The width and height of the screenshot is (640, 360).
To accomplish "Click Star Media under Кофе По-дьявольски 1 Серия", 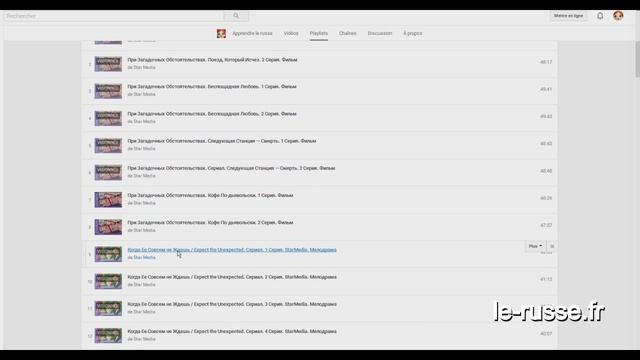I will coord(144,203).
